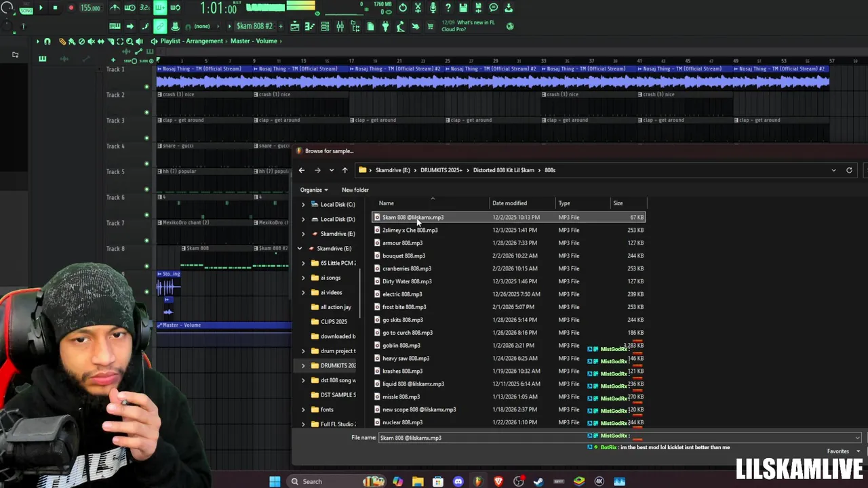Toggle the metronome
The height and width of the screenshot is (488, 868).
115,8
